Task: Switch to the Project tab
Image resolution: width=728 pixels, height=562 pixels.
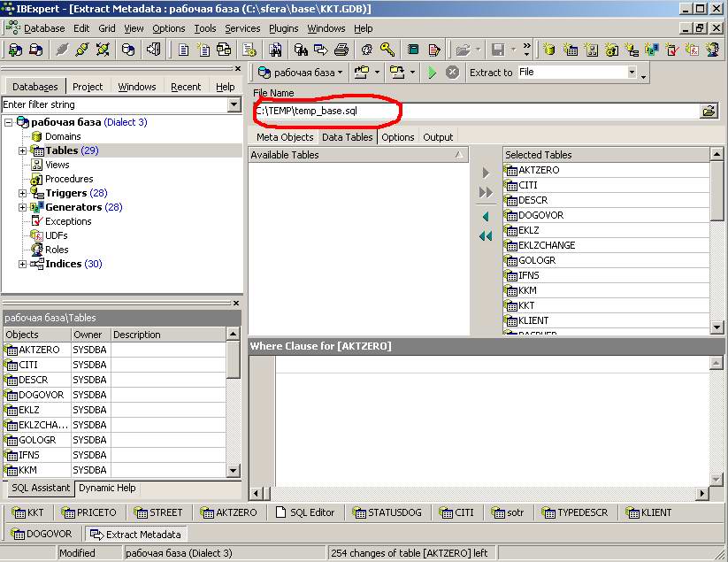Action: point(88,87)
